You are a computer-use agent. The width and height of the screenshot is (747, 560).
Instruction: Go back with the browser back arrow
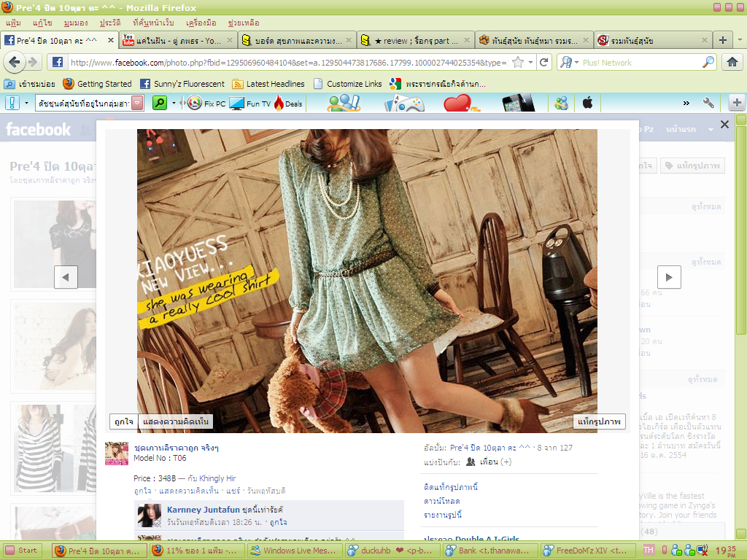point(15,62)
